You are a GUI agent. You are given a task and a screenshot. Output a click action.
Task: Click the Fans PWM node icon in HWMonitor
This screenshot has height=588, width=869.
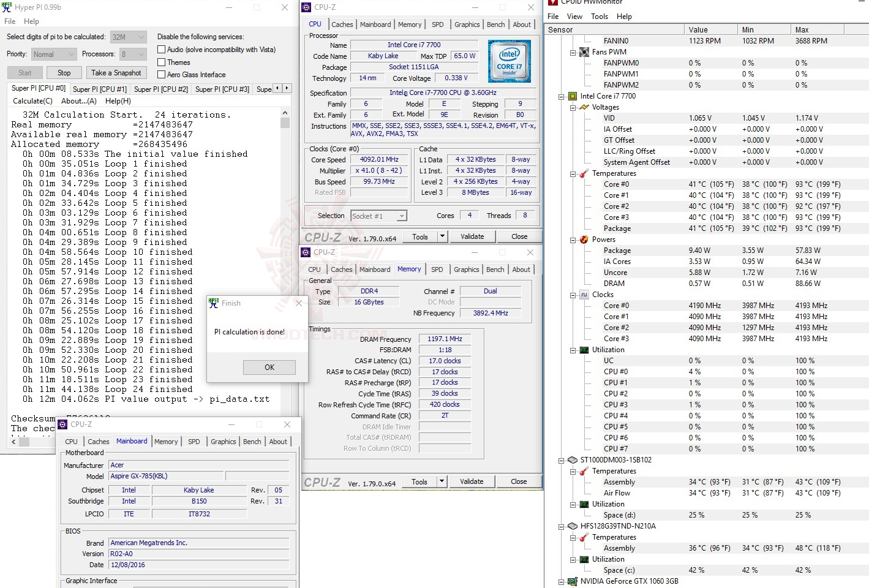pyautogui.click(x=584, y=52)
